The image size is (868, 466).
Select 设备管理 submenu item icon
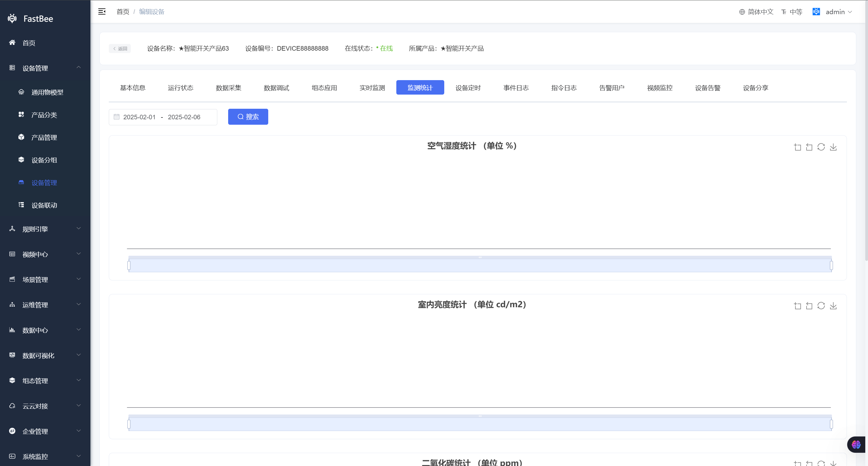[x=21, y=183]
